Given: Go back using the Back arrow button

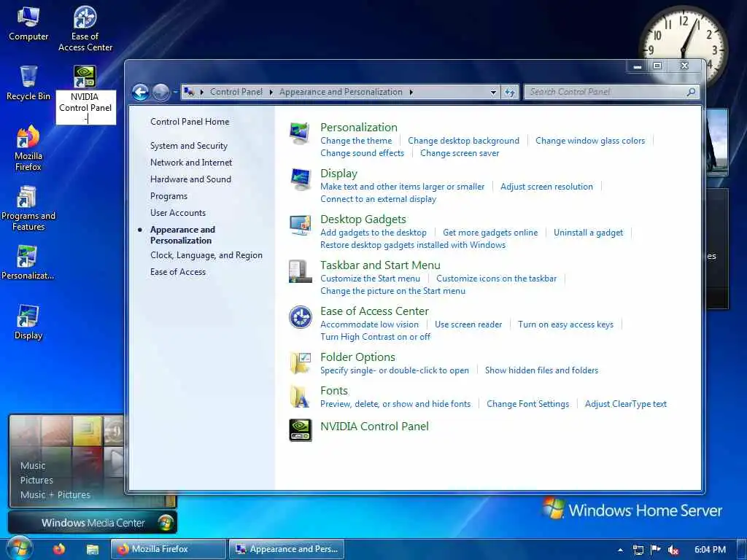Looking at the screenshot, I should coord(141,92).
